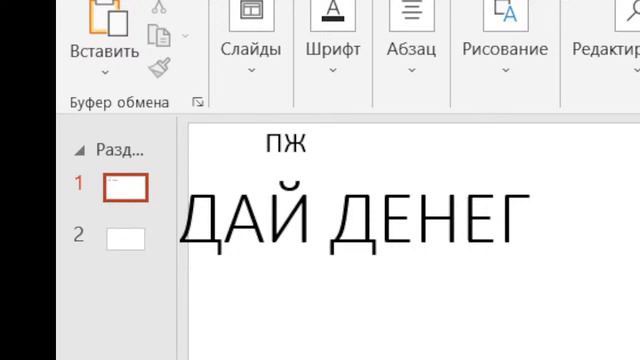Expand the Рисование group arrow

(506, 70)
